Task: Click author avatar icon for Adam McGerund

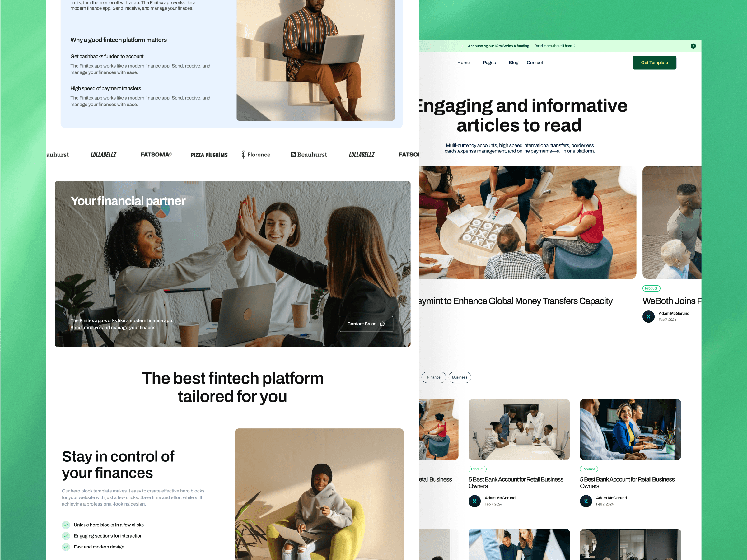Action: click(x=648, y=316)
